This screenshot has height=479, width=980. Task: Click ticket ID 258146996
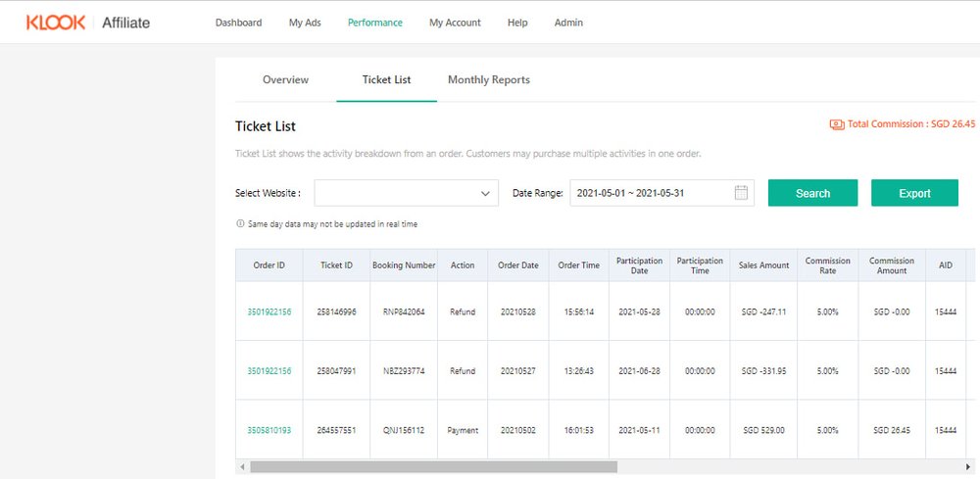[x=336, y=311]
